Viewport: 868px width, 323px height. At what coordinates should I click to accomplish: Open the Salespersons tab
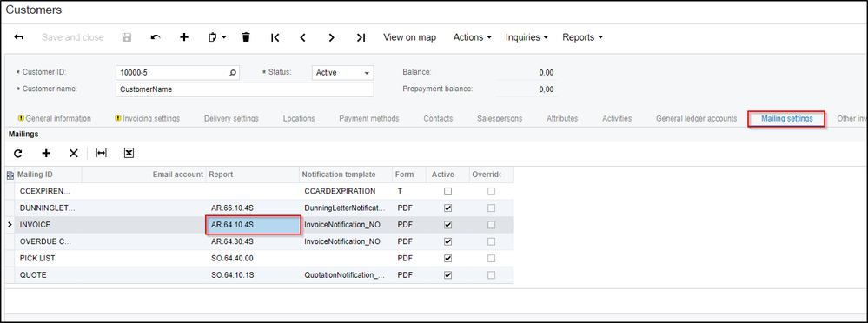tap(500, 118)
